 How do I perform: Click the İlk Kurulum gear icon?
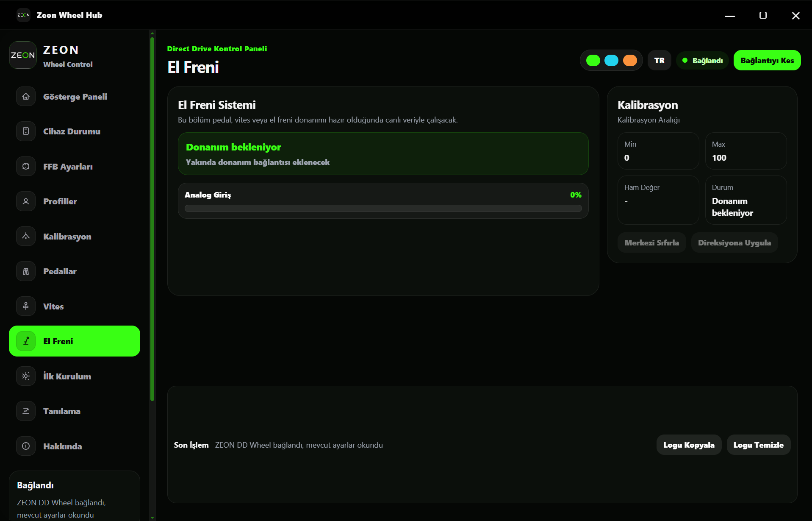[x=26, y=376]
